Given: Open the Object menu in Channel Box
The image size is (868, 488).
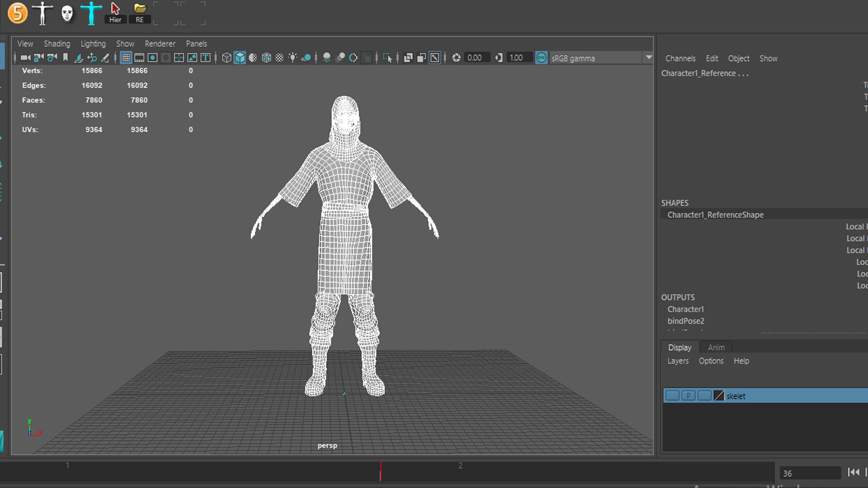Looking at the screenshot, I should tap(739, 58).
